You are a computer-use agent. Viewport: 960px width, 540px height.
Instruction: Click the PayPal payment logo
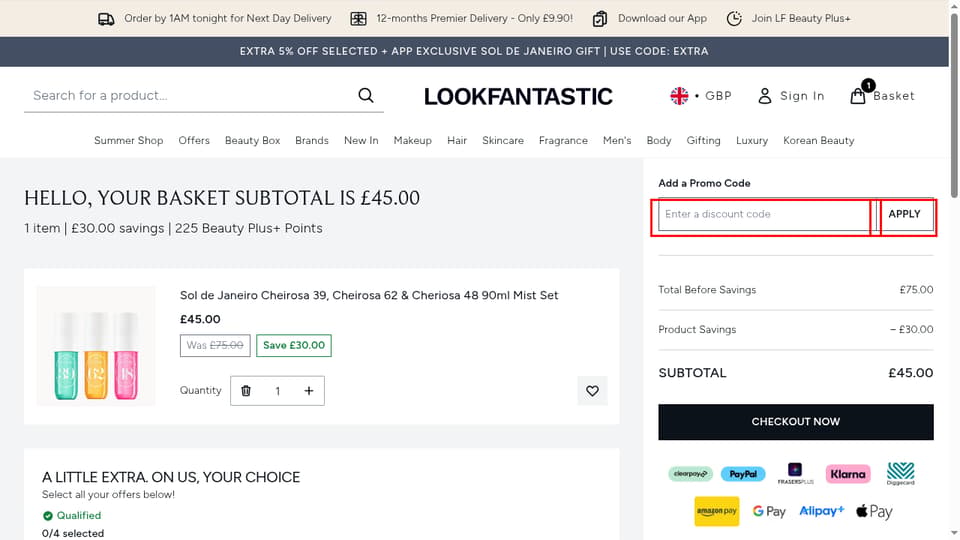[x=743, y=474]
